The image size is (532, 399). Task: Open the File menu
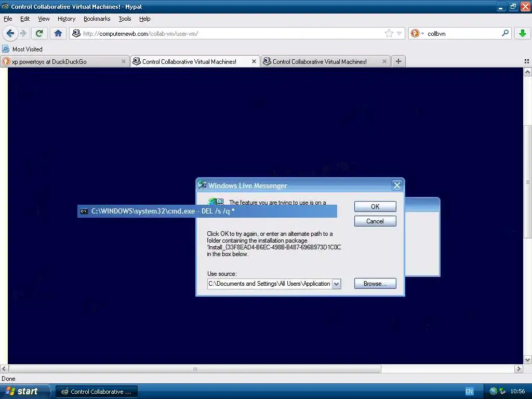[x=8, y=19]
